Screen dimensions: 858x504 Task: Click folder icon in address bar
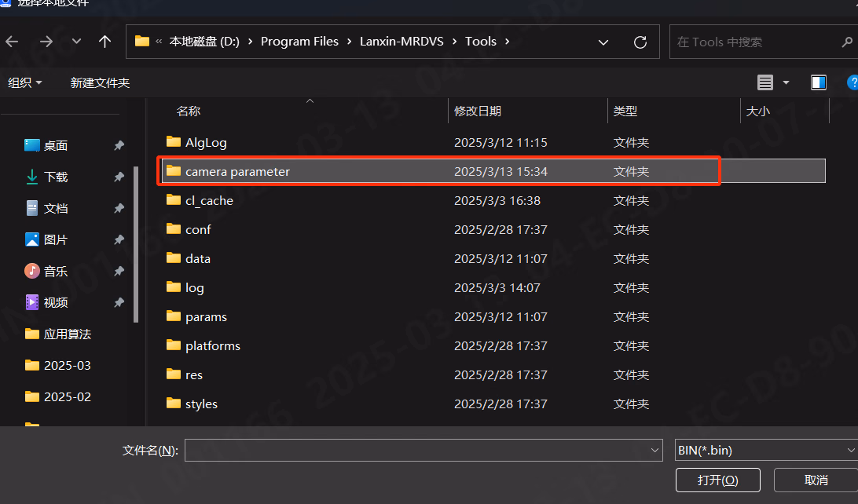[x=142, y=42]
